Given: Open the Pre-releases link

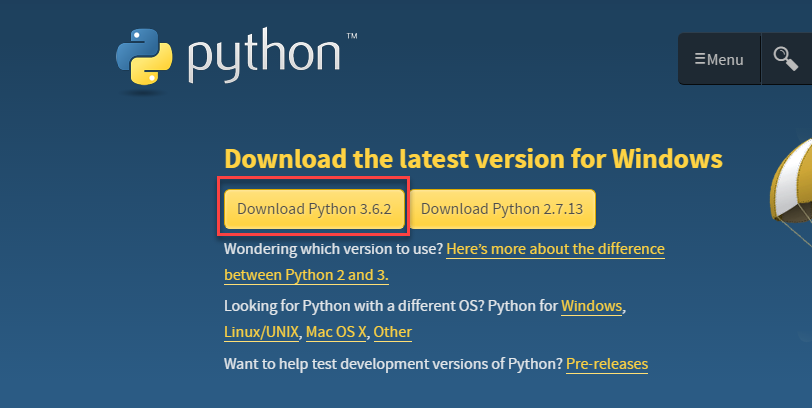Looking at the screenshot, I should click(x=607, y=364).
